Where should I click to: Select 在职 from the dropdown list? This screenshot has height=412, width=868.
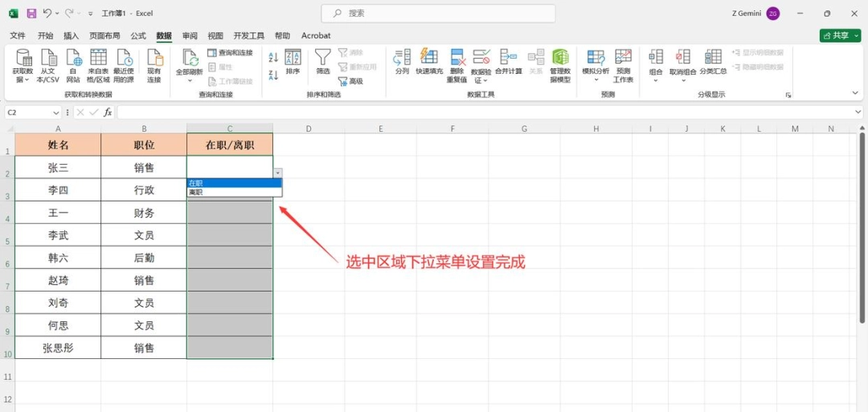pyautogui.click(x=235, y=183)
